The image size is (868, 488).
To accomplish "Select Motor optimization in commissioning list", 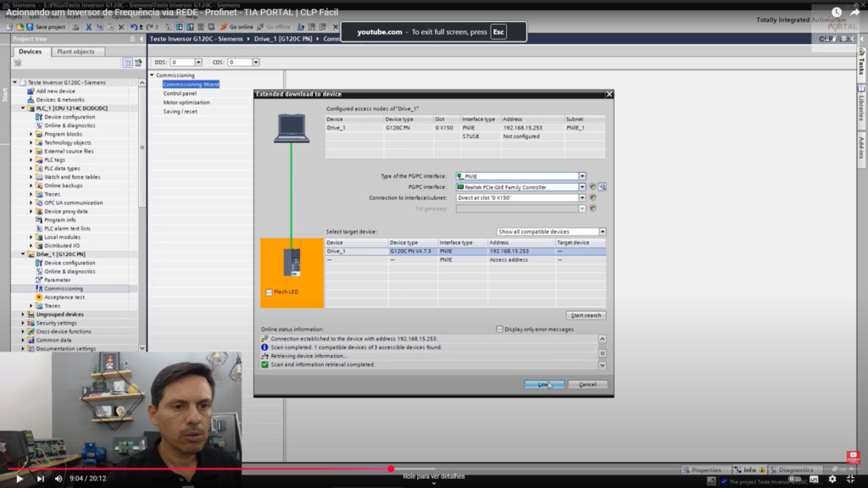I will point(186,103).
